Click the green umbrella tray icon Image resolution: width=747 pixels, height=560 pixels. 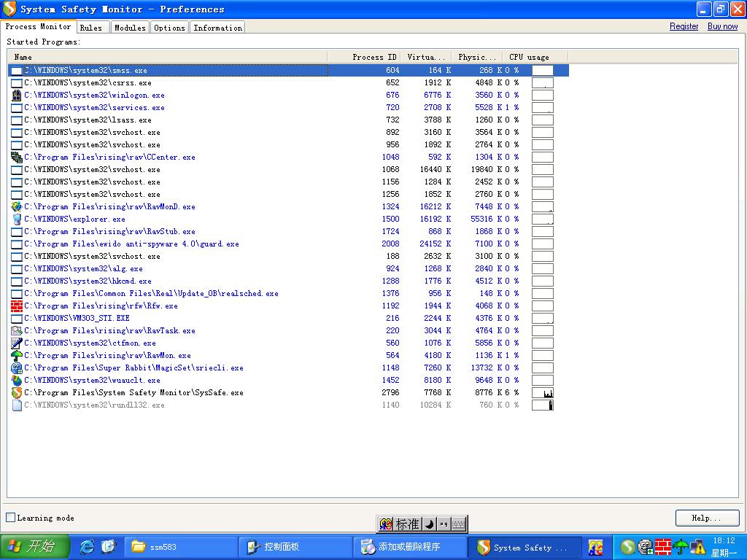[x=681, y=546]
